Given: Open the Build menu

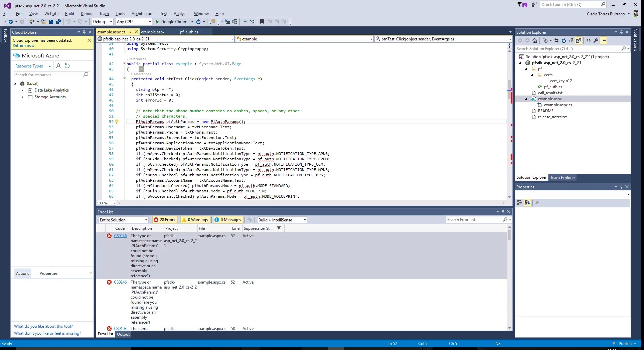Looking at the screenshot, I should [x=69, y=14].
